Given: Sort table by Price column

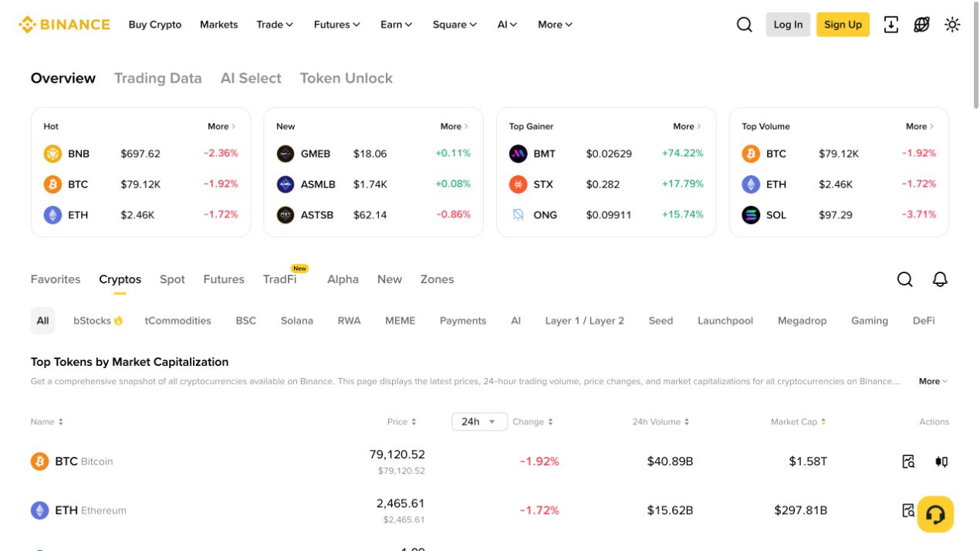Looking at the screenshot, I should click(x=402, y=422).
